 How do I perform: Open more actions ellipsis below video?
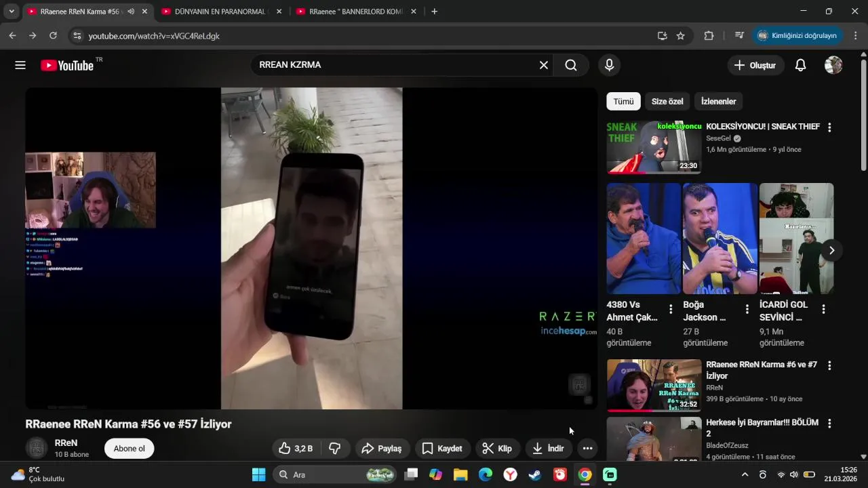pyautogui.click(x=587, y=448)
